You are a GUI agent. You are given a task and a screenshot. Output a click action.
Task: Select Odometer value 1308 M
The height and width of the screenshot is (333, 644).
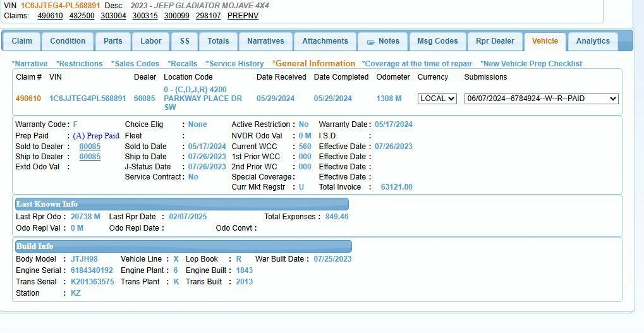point(389,99)
